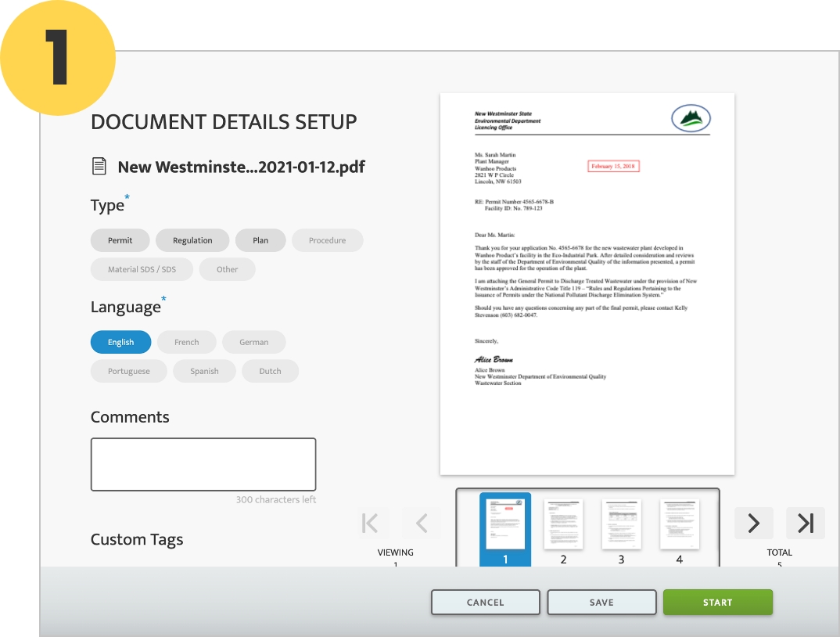Screen dimensions: 840x637
Task: Set language to English
Action: pos(120,342)
